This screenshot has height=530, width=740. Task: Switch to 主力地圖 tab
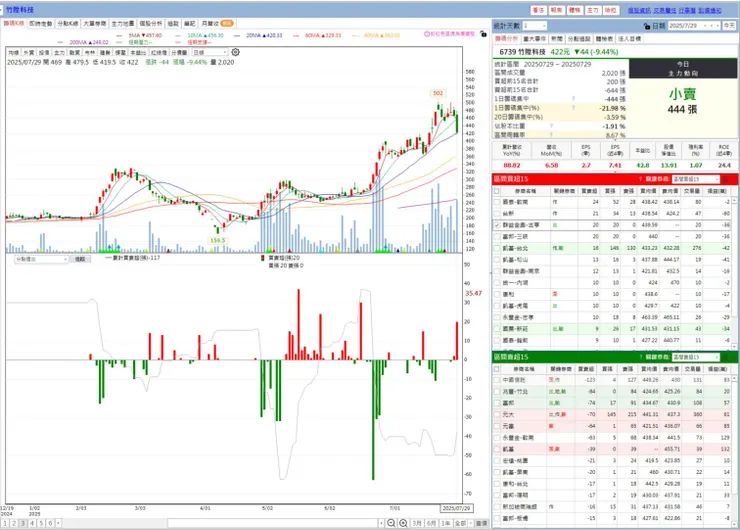123,23
